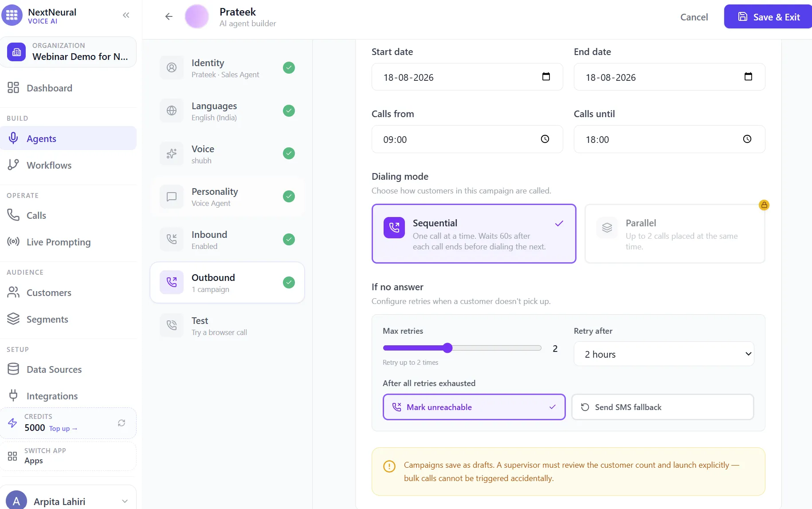Click Arpita Lahiri's avatar initial
Screen dimensions: 812x509
(x=16, y=501)
